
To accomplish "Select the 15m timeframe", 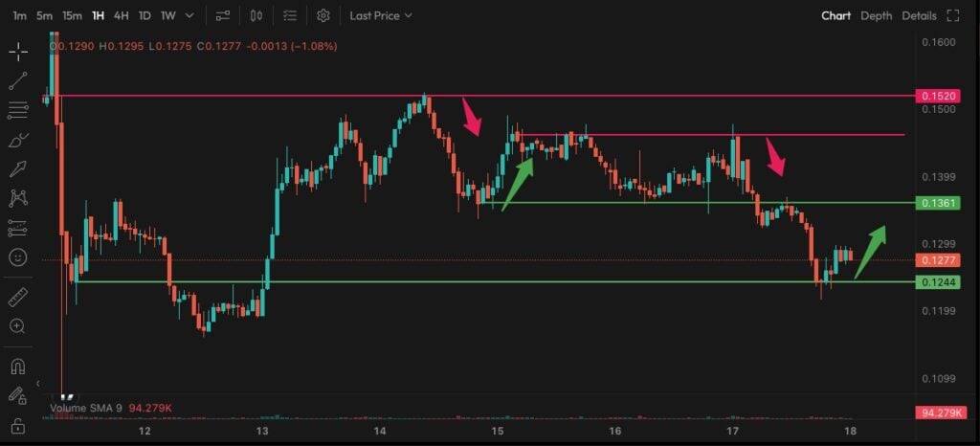I will click(72, 15).
